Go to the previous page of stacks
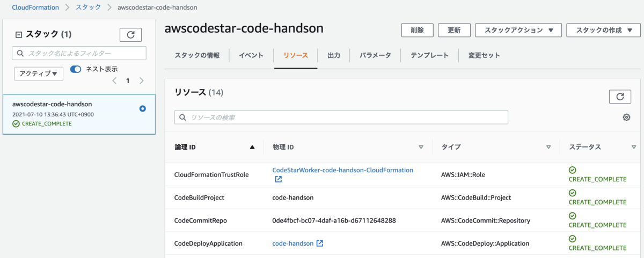This screenshot has width=644, height=258. point(114,81)
